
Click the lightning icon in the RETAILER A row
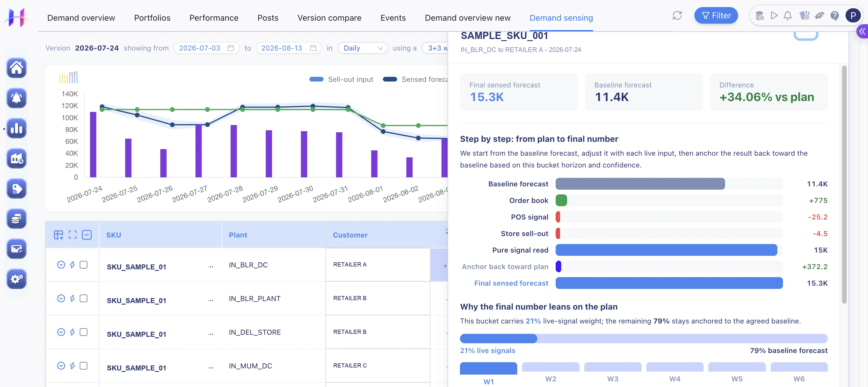[x=72, y=265]
